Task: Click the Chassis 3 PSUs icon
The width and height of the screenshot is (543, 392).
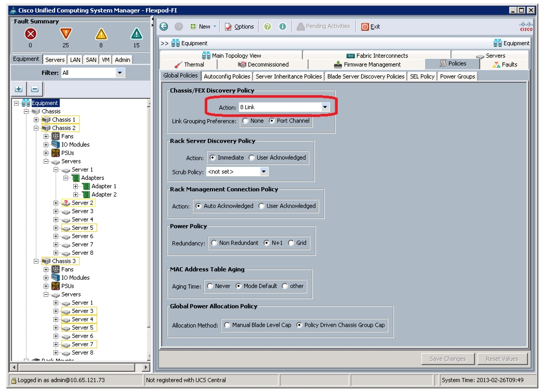Action: 56,286
